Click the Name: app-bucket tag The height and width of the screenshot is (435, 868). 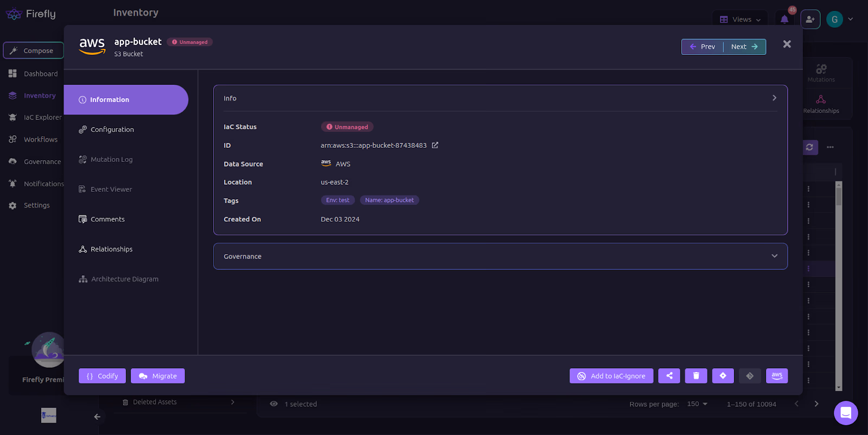(x=389, y=200)
